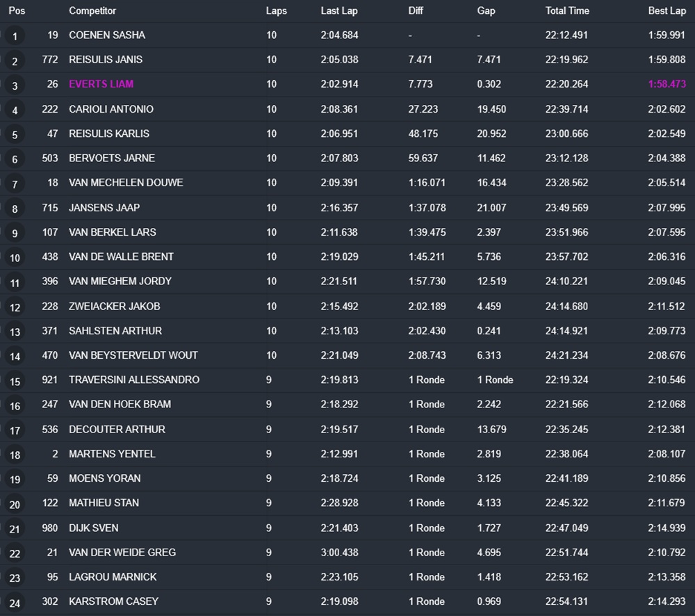Sort by the Pos column header
Viewport: 695px width, 616px height.
point(17,10)
